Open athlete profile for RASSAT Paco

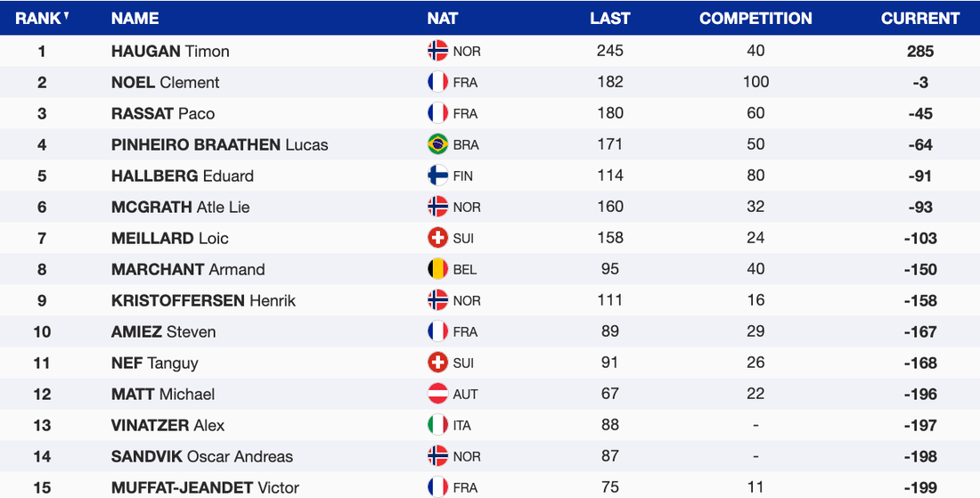click(x=163, y=113)
